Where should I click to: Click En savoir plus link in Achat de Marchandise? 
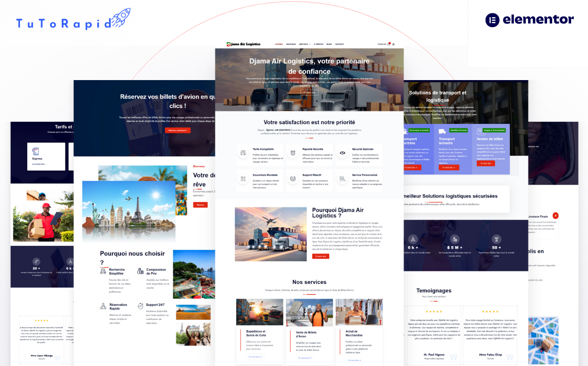(x=354, y=360)
